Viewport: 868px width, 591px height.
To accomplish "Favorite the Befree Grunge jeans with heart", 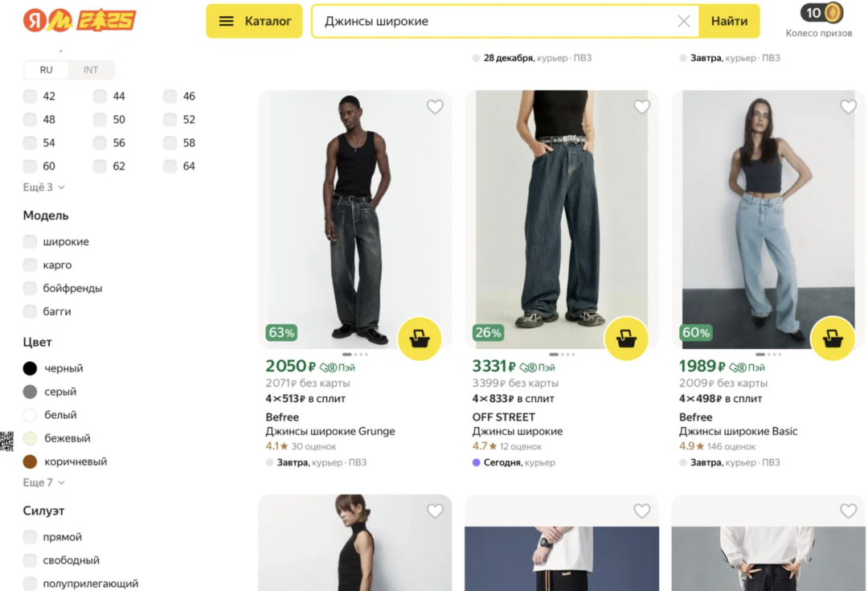I will tap(435, 107).
